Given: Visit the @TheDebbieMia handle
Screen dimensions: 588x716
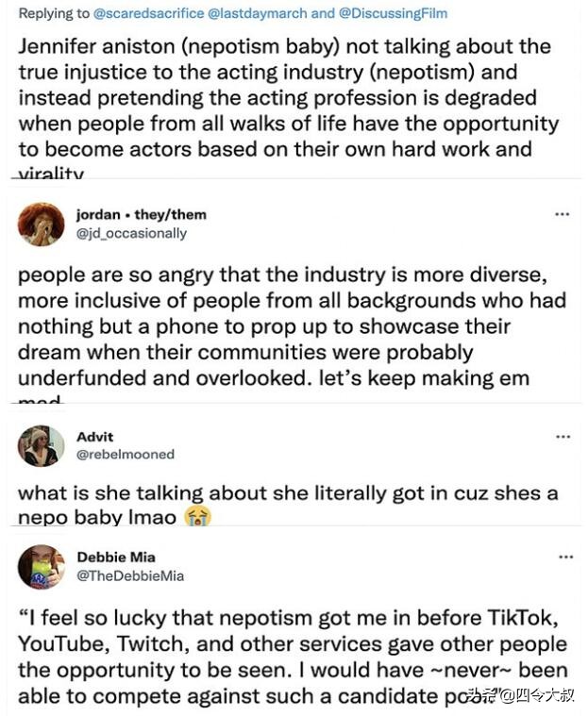Looking at the screenshot, I should click(129, 575).
